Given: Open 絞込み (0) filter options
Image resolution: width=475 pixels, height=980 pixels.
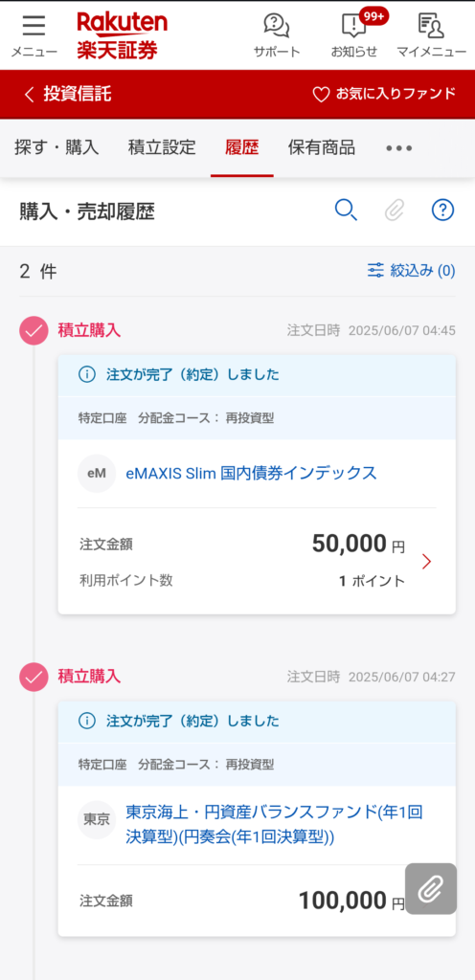Looking at the screenshot, I should pos(411,271).
